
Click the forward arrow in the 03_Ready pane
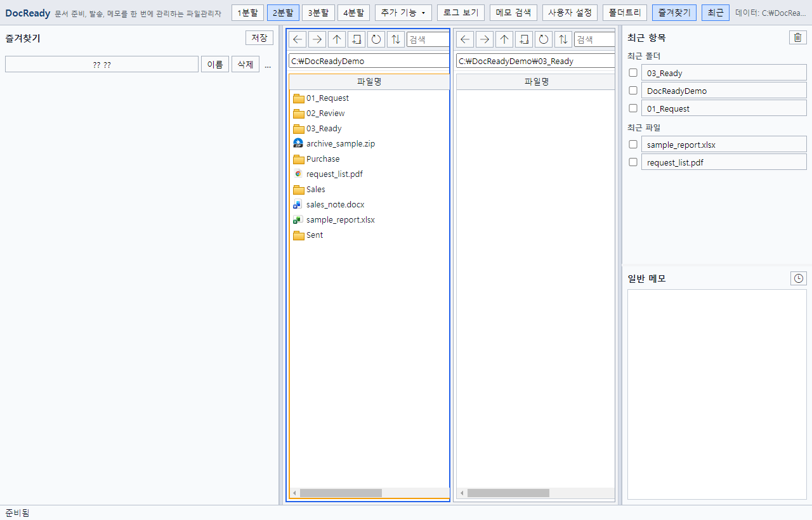pos(485,39)
